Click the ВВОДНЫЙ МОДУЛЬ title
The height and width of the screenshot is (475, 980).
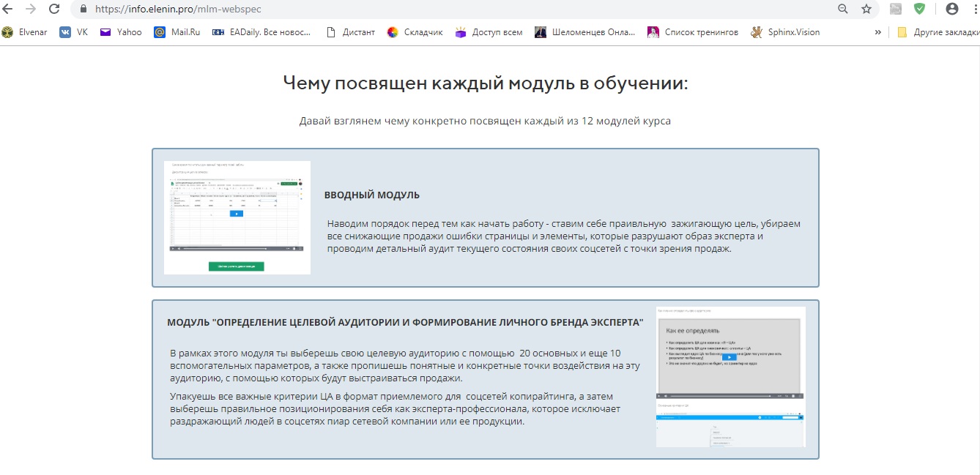pyautogui.click(x=372, y=195)
